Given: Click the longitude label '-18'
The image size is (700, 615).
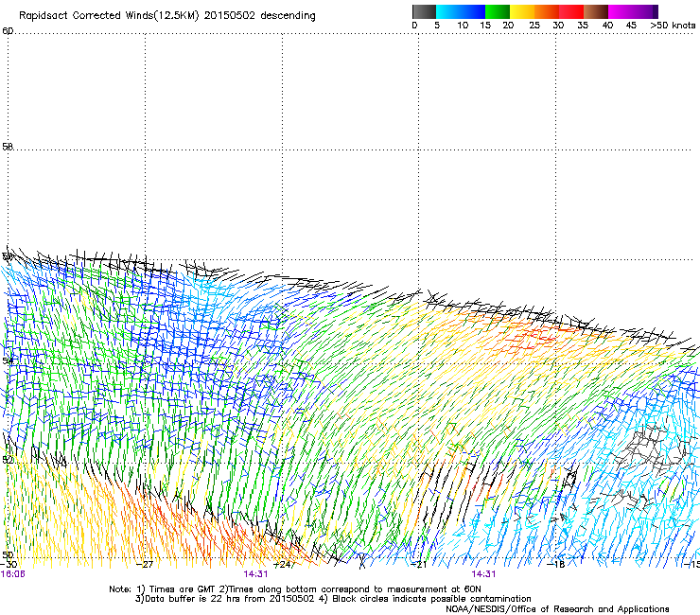Looking at the screenshot, I should point(556,565).
